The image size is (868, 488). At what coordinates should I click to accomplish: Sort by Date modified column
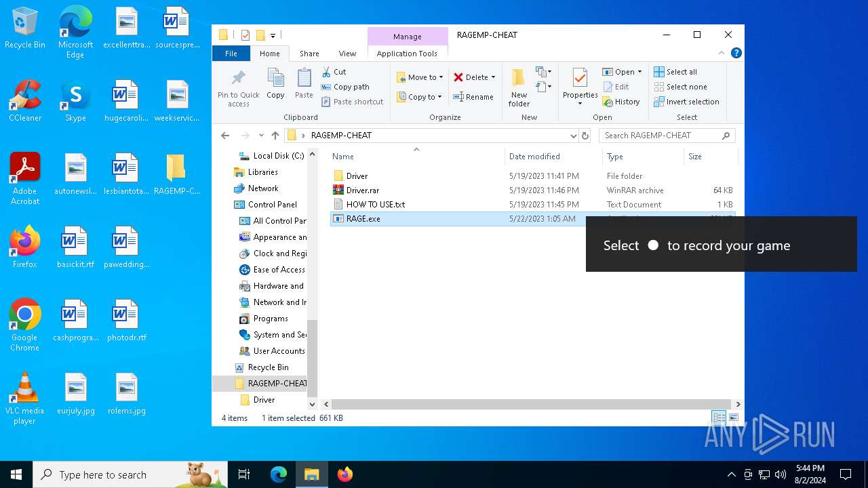[x=553, y=157]
